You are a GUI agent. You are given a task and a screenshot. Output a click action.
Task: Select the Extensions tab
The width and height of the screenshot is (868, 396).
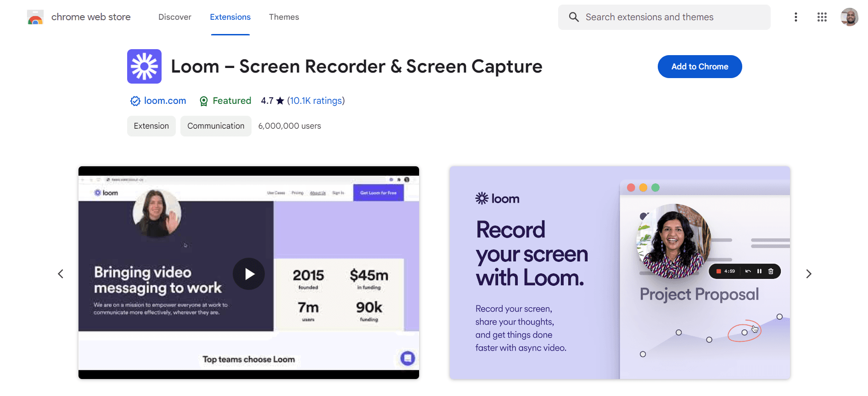pyautogui.click(x=230, y=17)
